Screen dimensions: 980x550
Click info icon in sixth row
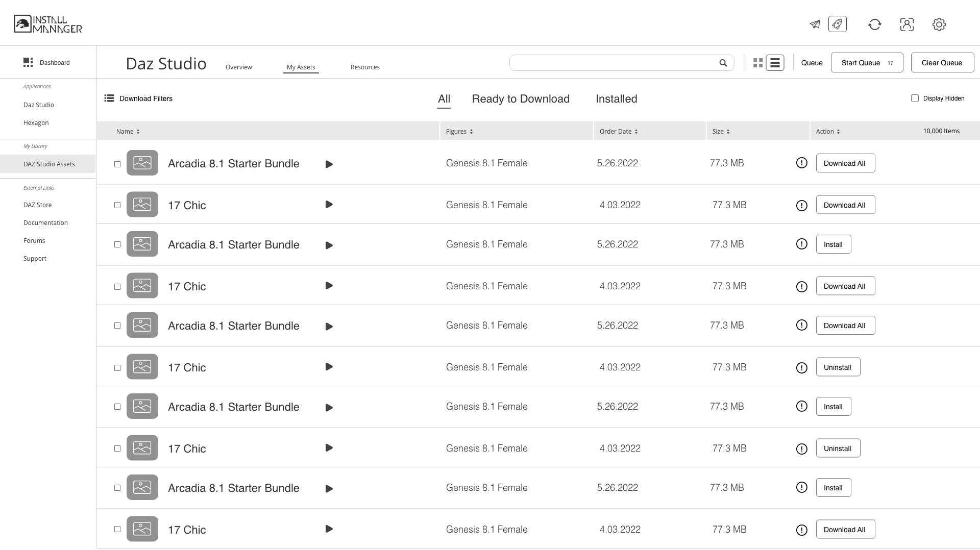coord(802,367)
